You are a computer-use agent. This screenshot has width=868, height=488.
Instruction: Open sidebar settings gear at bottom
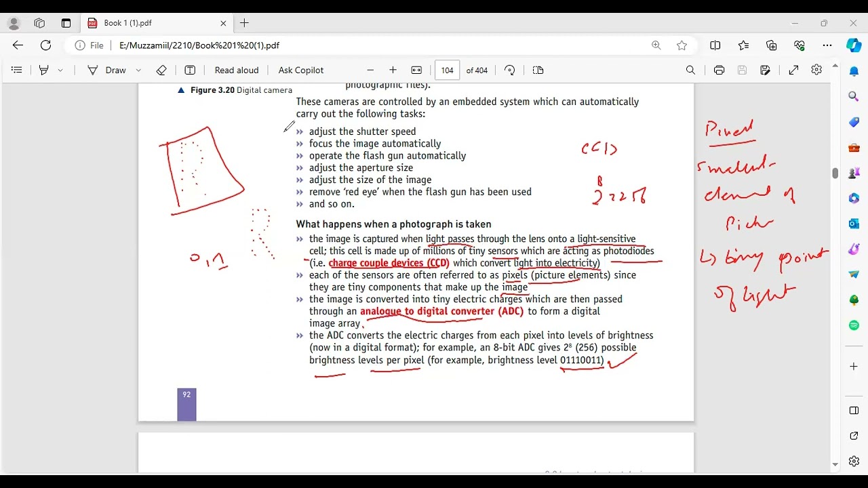(x=854, y=462)
